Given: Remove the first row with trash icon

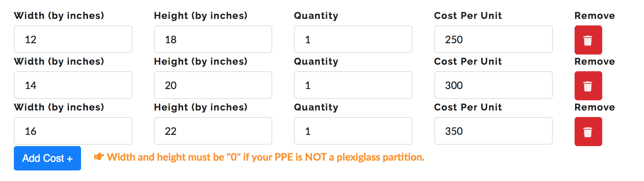Looking at the screenshot, I should 588,40.
